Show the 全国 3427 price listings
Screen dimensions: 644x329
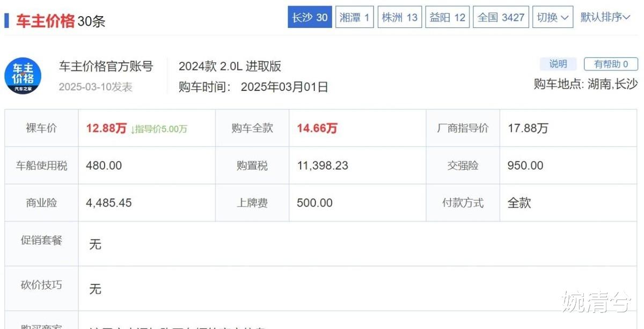pos(501,17)
